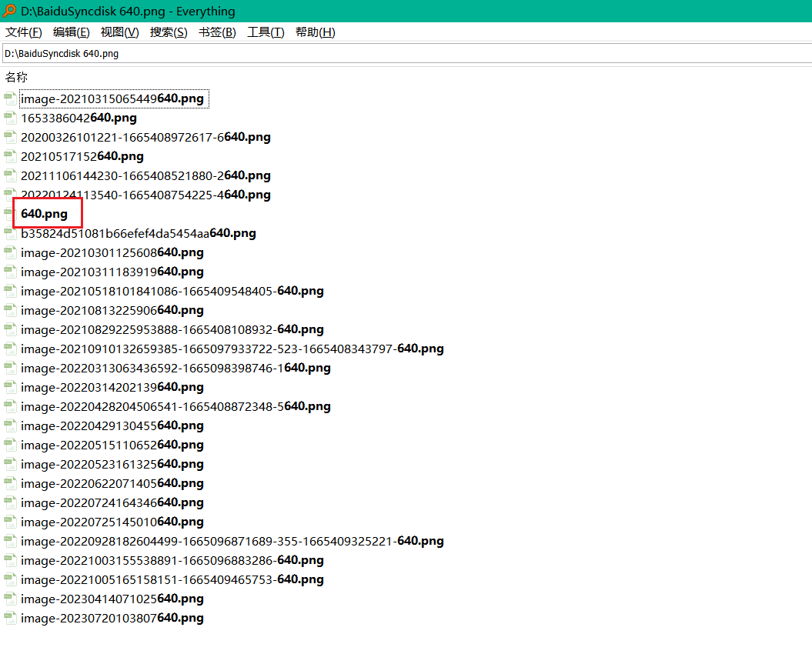This screenshot has height=664, width=812.
Task: Click file icon of image-20220523161325640.png
Action: click(10, 464)
